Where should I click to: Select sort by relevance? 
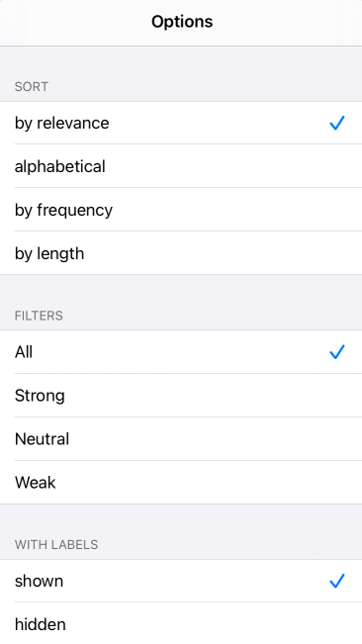pos(181,123)
